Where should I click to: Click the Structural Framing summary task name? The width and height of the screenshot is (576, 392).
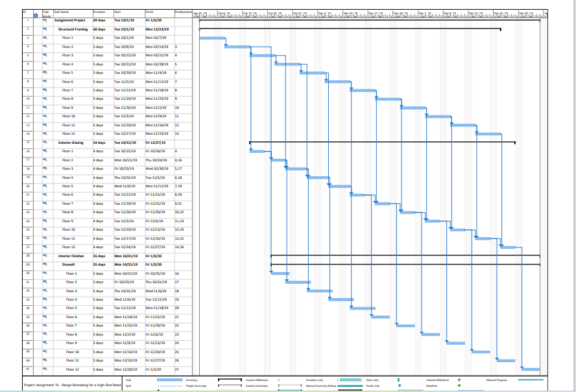coord(73,29)
